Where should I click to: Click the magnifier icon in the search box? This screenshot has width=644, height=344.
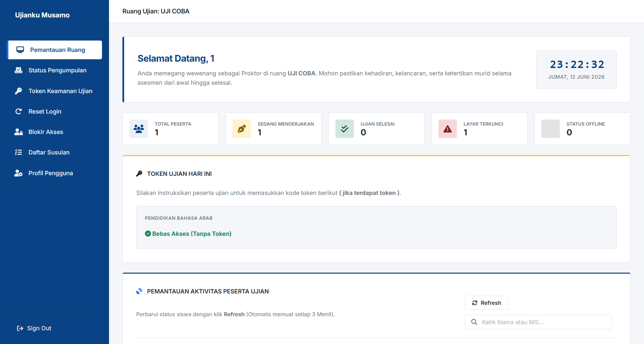474,322
